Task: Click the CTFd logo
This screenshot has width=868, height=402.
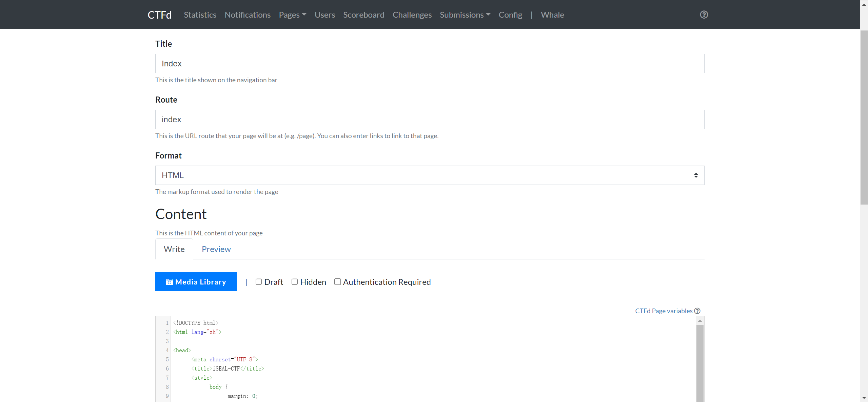Action: tap(159, 15)
